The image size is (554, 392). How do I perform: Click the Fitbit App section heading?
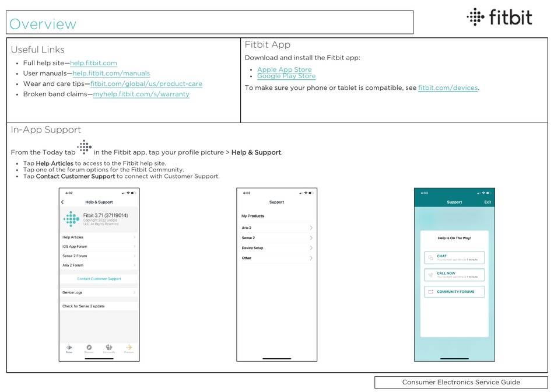(268, 44)
